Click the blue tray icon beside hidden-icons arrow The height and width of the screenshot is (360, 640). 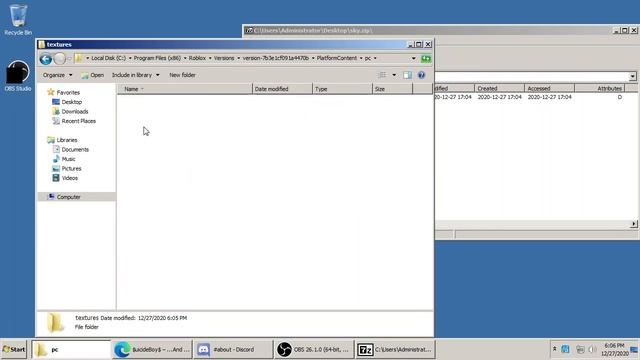pyautogui.click(x=565, y=349)
